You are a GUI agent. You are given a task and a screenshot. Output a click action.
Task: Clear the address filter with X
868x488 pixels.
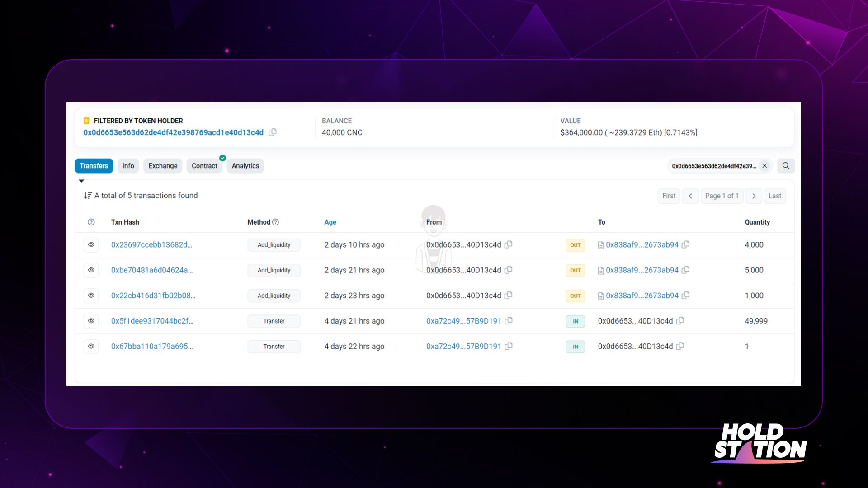(x=764, y=166)
